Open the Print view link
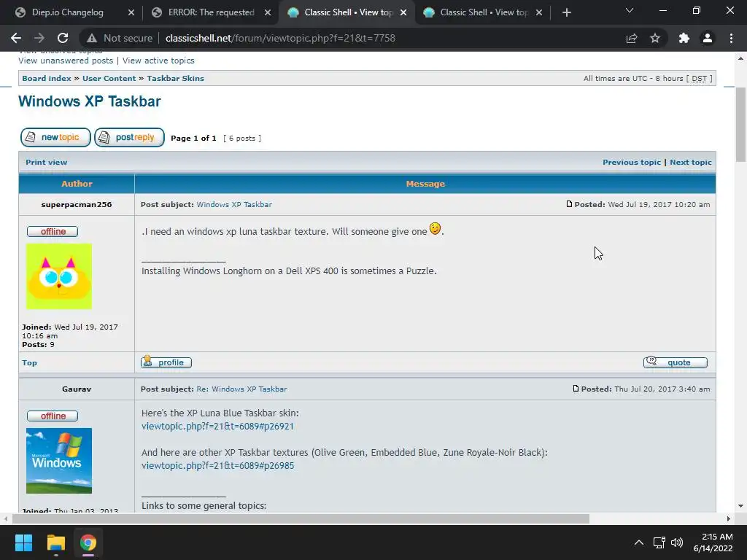 coord(46,163)
